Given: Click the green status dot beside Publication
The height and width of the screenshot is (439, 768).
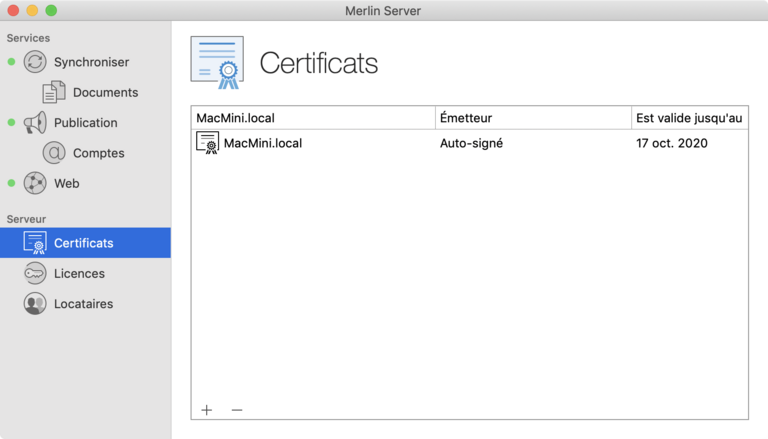Looking at the screenshot, I should coord(11,122).
